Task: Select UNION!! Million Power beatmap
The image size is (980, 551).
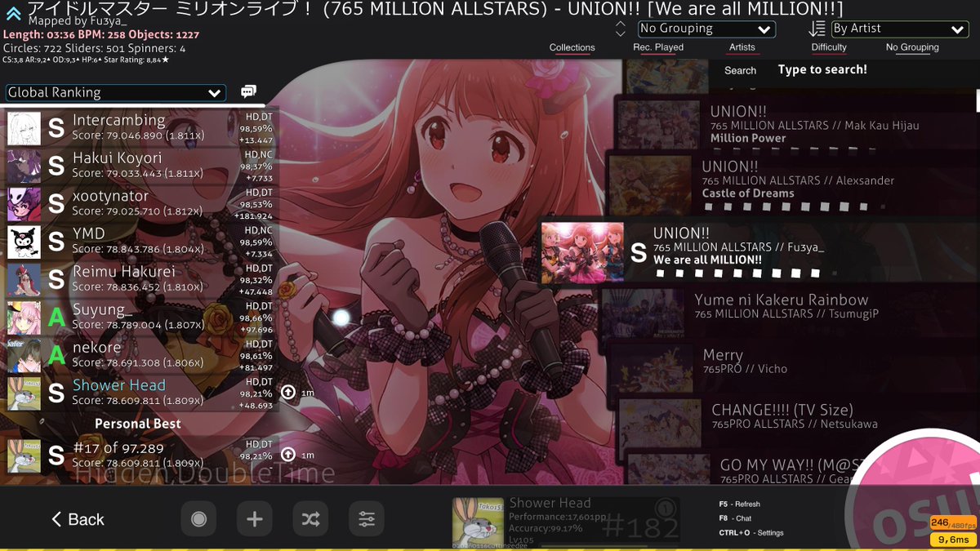Action: [796, 124]
